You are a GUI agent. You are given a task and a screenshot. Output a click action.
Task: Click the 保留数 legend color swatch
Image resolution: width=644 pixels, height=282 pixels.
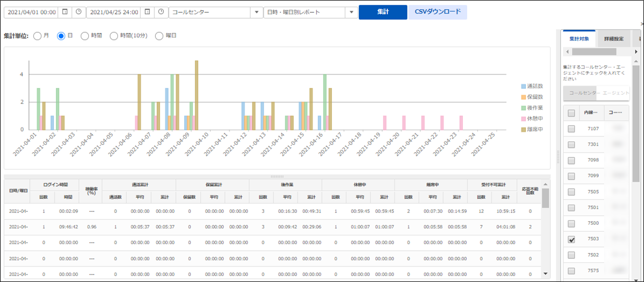tap(523, 97)
